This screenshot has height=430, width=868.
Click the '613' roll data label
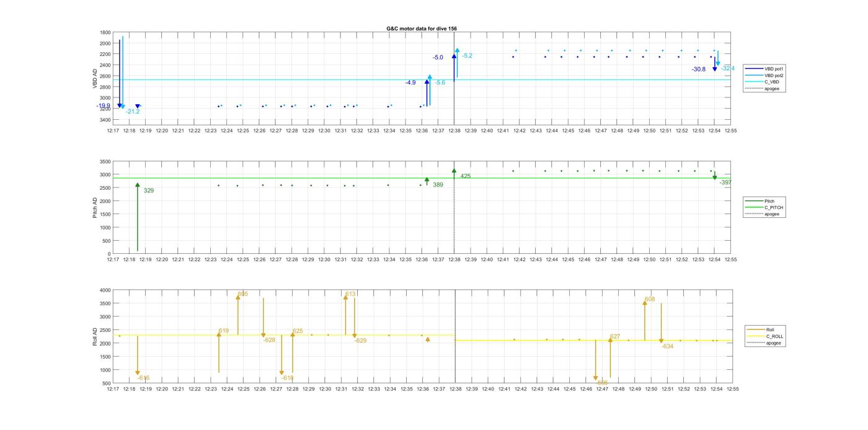(x=350, y=294)
